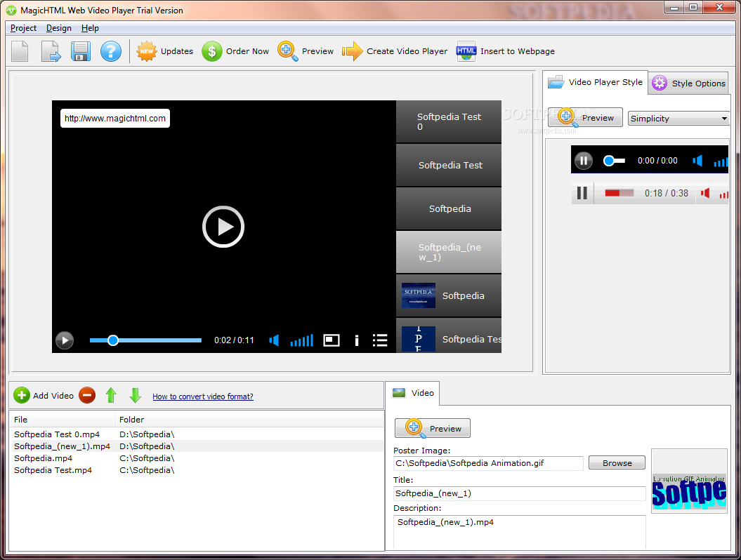Click the http://www.magichtml.com link in the video
The image size is (741, 560).
pos(114,118)
